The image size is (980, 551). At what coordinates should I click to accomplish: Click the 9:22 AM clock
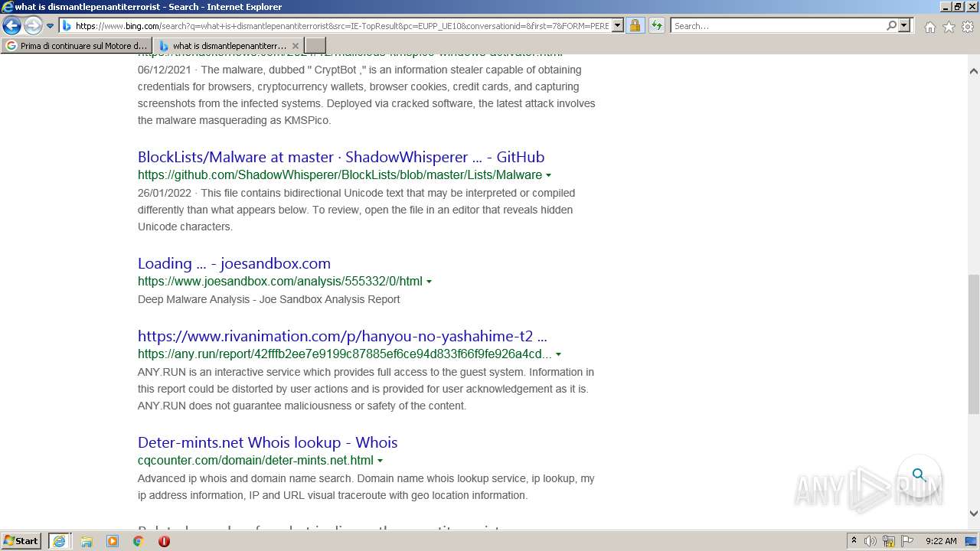click(941, 541)
